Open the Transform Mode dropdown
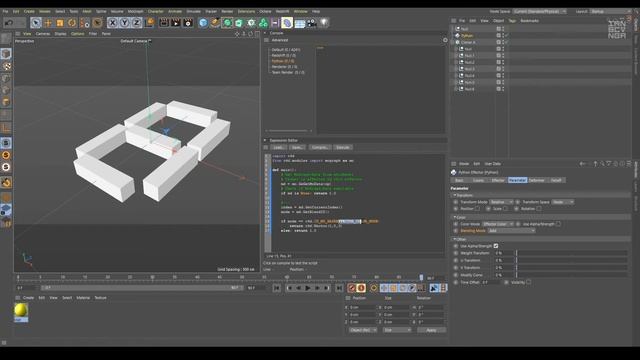The height and width of the screenshot is (360, 640). (501, 202)
